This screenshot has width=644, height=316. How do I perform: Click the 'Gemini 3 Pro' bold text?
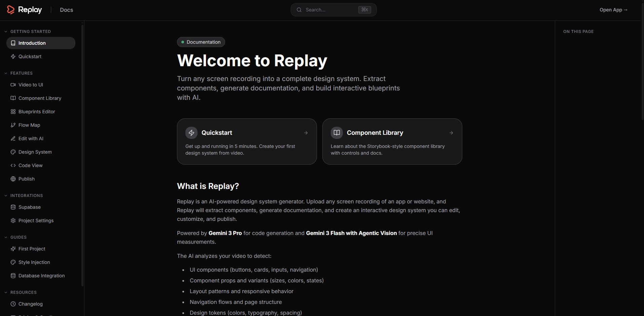tap(225, 233)
